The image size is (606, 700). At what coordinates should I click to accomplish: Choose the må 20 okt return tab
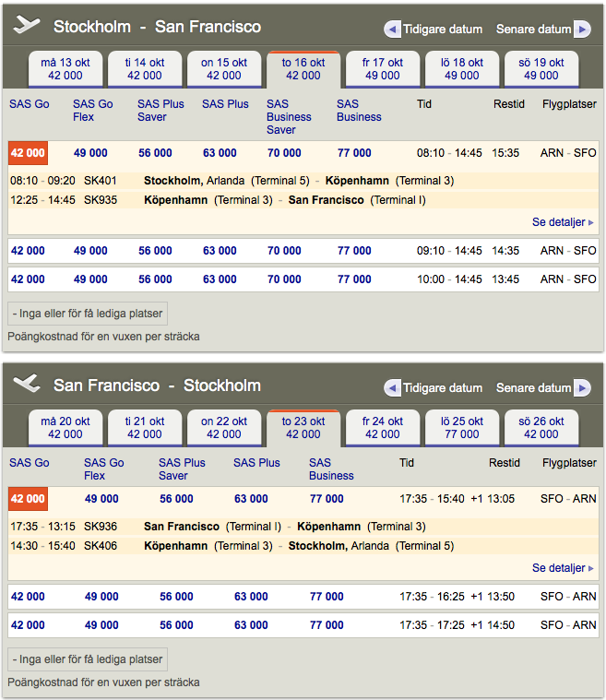[x=65, y=428]
